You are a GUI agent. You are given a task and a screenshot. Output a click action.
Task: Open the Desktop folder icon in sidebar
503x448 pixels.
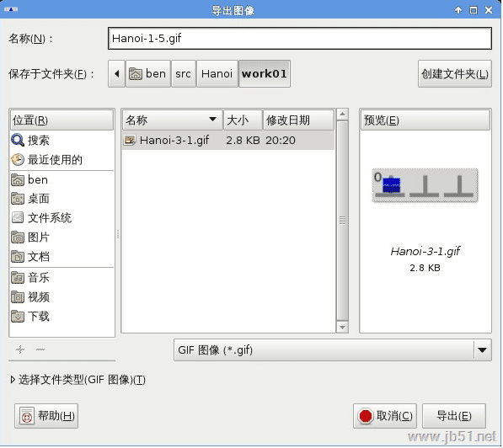[18, 199]
